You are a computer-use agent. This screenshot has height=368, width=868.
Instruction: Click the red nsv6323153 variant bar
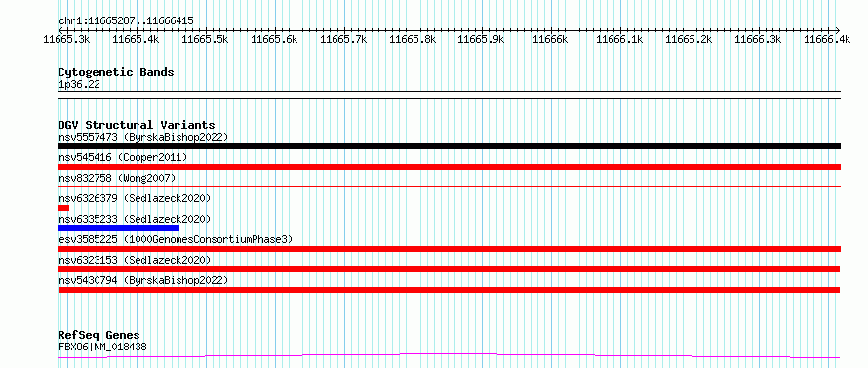pos(449,269)
